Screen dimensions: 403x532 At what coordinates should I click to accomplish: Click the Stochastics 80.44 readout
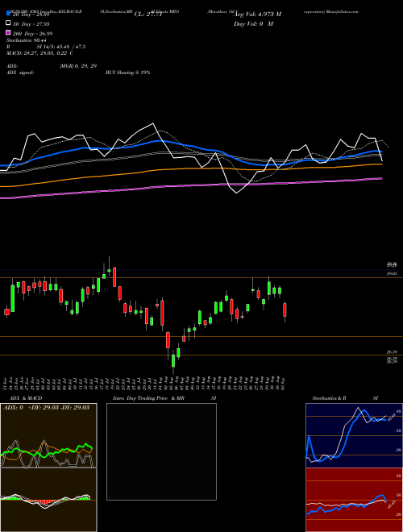point(26,40)
